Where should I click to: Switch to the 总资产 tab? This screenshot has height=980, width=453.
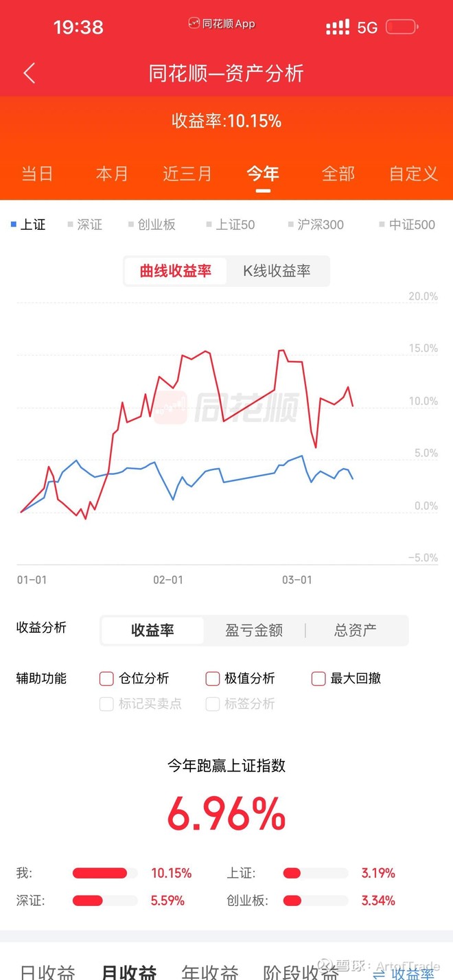(x=355, y=630)
